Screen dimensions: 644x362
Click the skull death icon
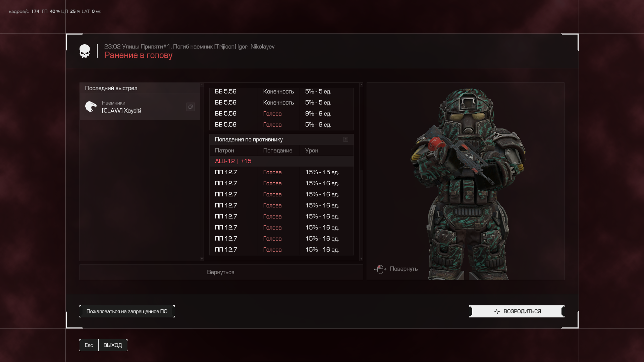coord(85,51)
